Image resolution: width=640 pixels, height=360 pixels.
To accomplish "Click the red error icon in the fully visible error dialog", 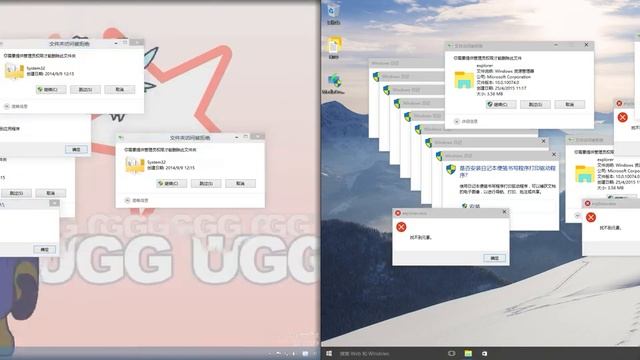I will (401, 227).
